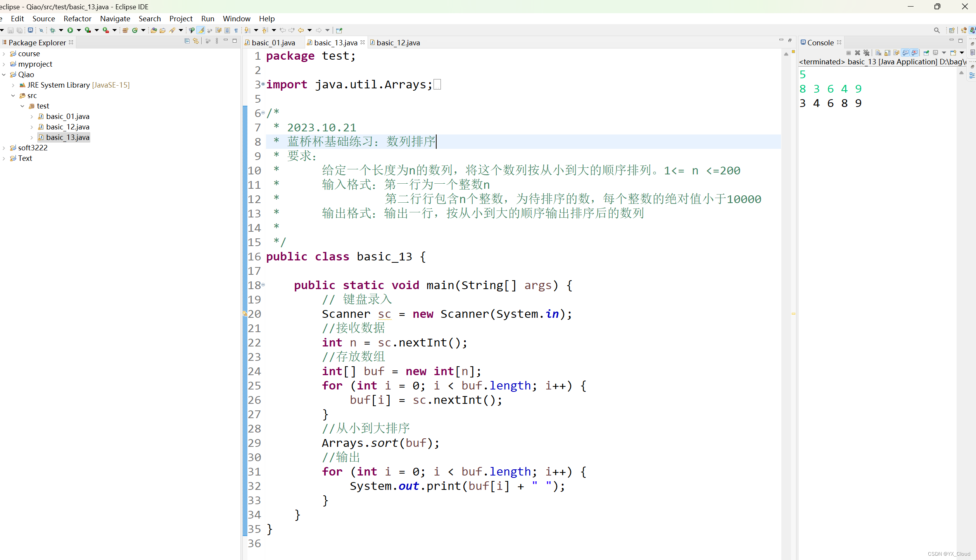Toggle Scroll Lock in the Console
The width and height of the screenshot is (976, 560).
tap(887, 53)
